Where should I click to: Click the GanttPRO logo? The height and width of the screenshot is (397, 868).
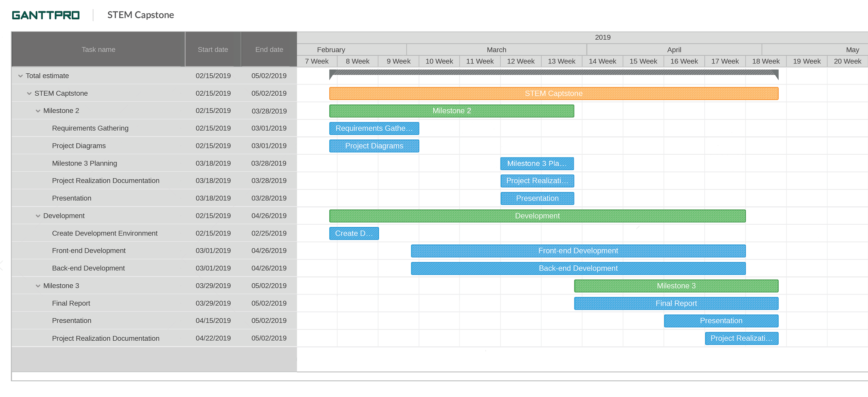[x=46, y=15]
